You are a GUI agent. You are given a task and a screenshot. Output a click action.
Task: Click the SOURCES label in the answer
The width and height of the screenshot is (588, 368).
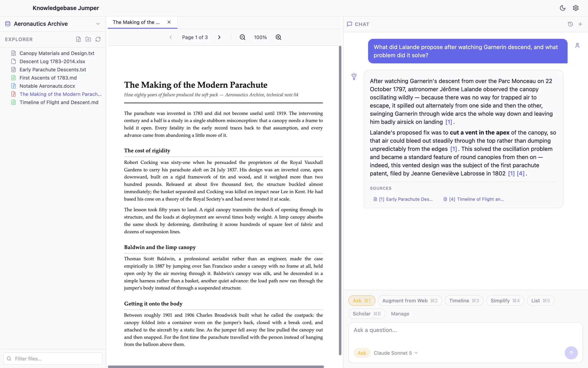tap(381, 188)
